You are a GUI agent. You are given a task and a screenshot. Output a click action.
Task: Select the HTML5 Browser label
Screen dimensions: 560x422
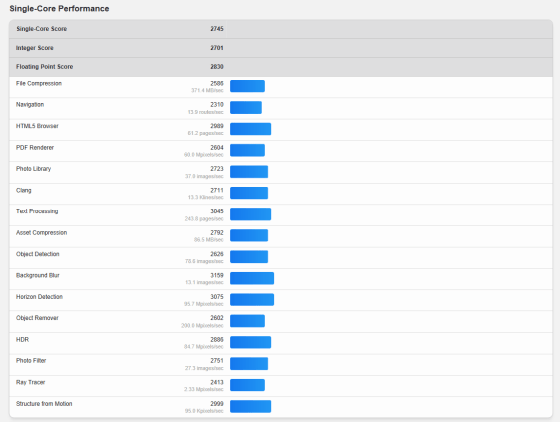point(37,126)
